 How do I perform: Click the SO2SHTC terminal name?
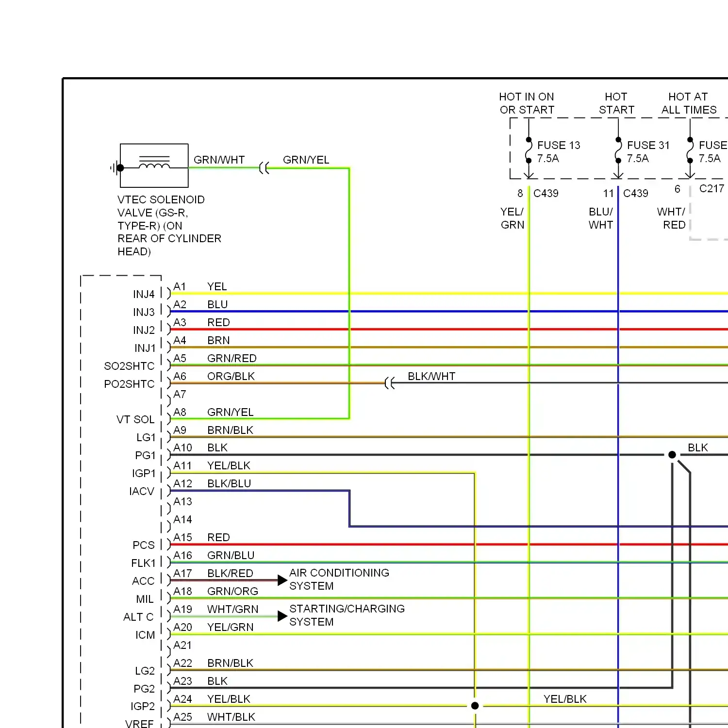tap(129, 366)
